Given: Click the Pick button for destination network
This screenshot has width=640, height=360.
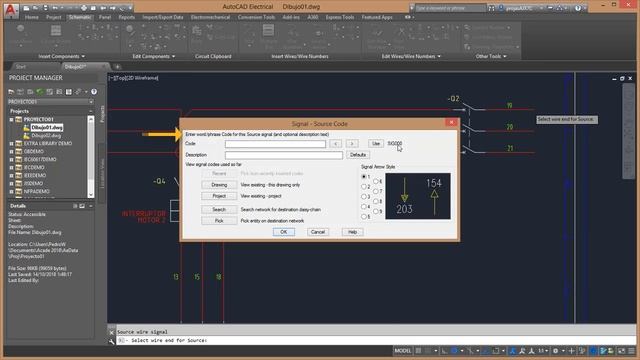Looking at the screenshot, I should pyautogui.click(x=219, y=221).
